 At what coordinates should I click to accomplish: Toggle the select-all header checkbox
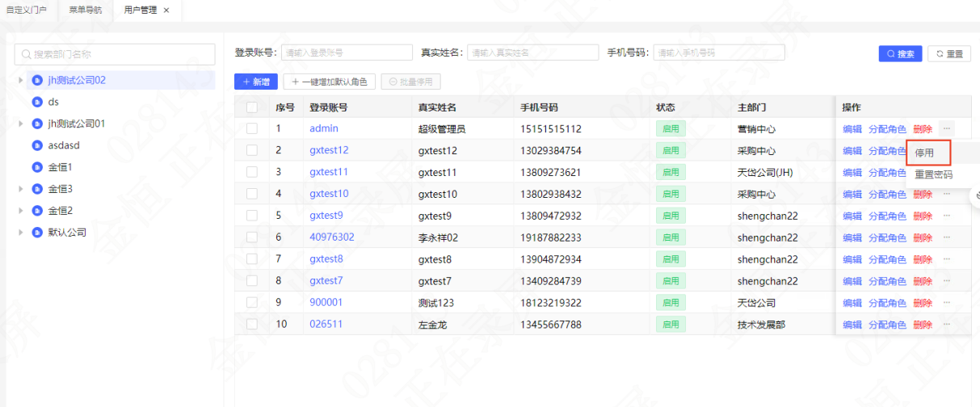click(x=252, y=107)
